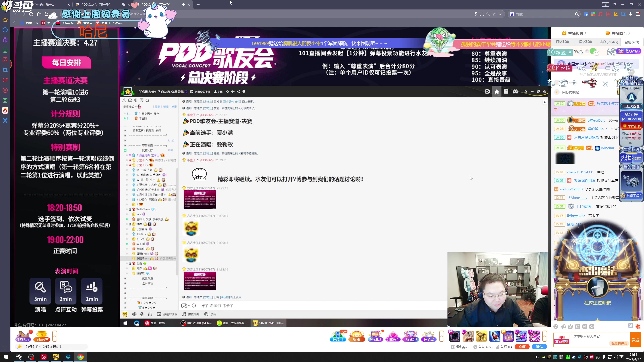The height and width of the screenshot is (362, 644).
Task: Click sidebar Weibo icon
Action: coord(5,110)
